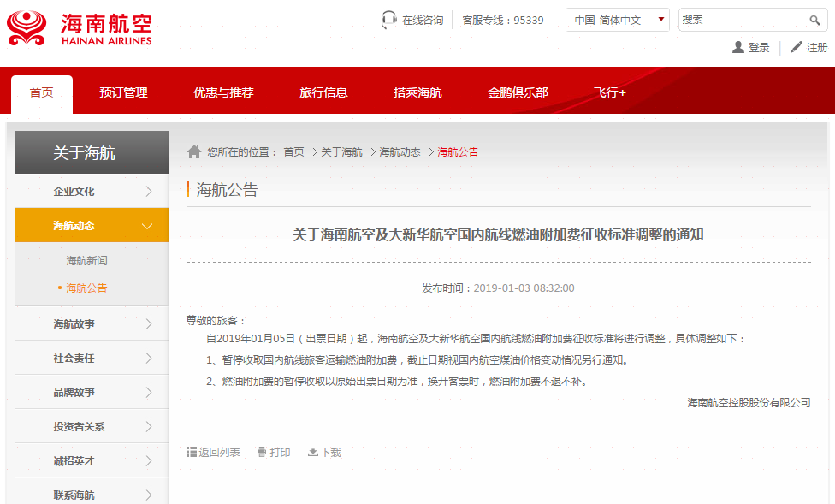
Task: Expand the 联系海航 sidebar chevron
Action: 149,495
